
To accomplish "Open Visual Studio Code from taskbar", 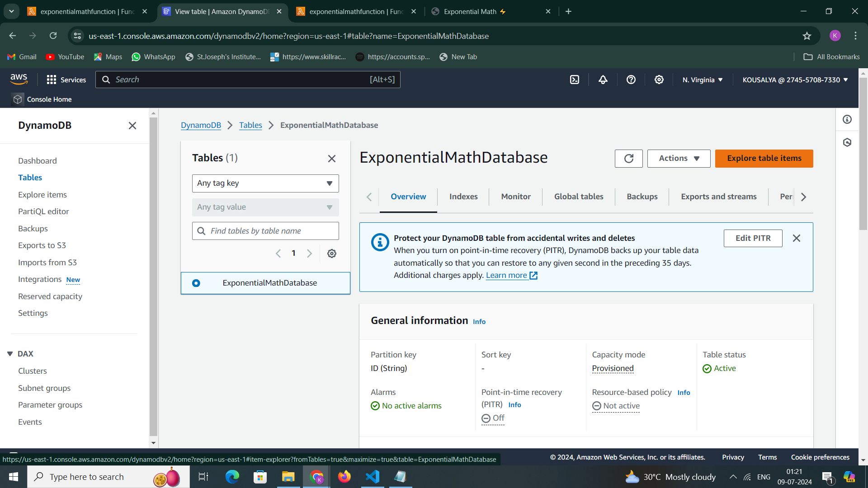I will 373,477.
